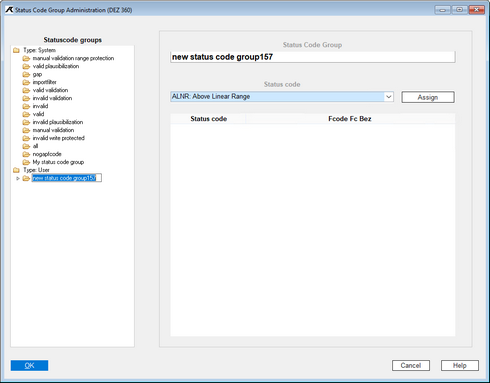Click folder icon beside the invalid group

click(26, 106)
